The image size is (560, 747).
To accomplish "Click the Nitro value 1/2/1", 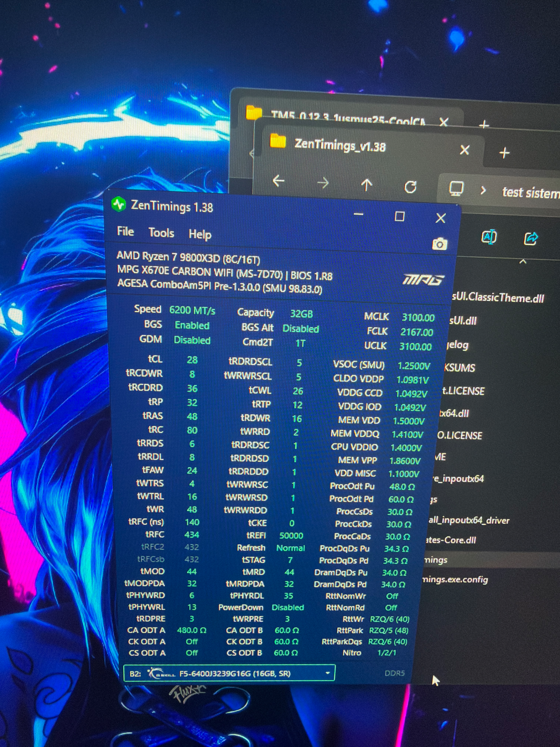I will (x=386, y=653).
